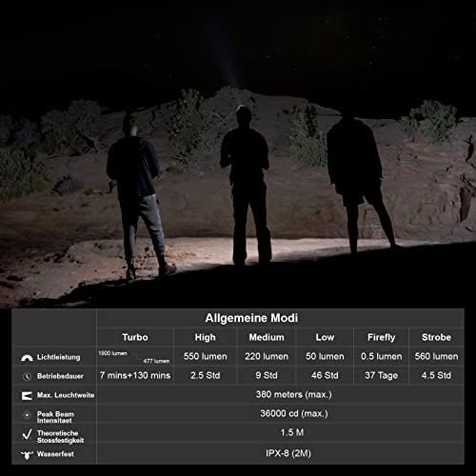Select the Turbo column header
This screenshot has height=476, width=476.
(135, 337)
